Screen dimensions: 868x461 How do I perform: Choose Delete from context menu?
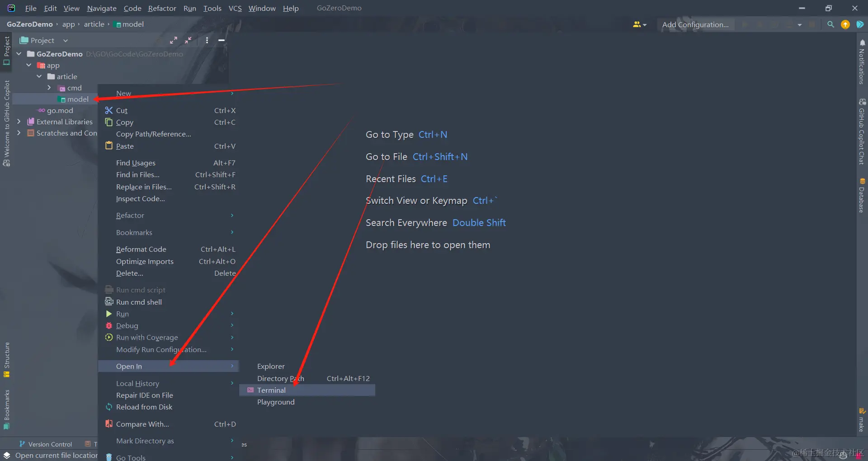[168, 273]
